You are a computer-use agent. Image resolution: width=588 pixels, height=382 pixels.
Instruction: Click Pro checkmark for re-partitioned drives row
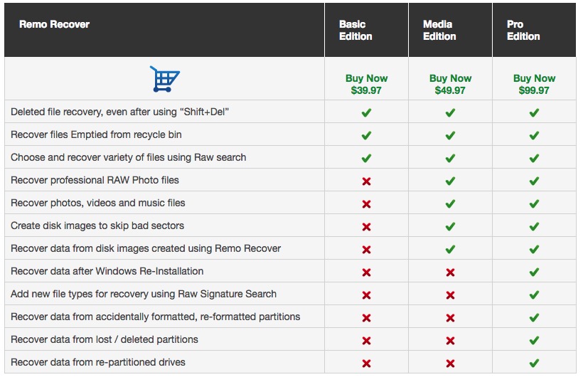click(x=534, y=364)
